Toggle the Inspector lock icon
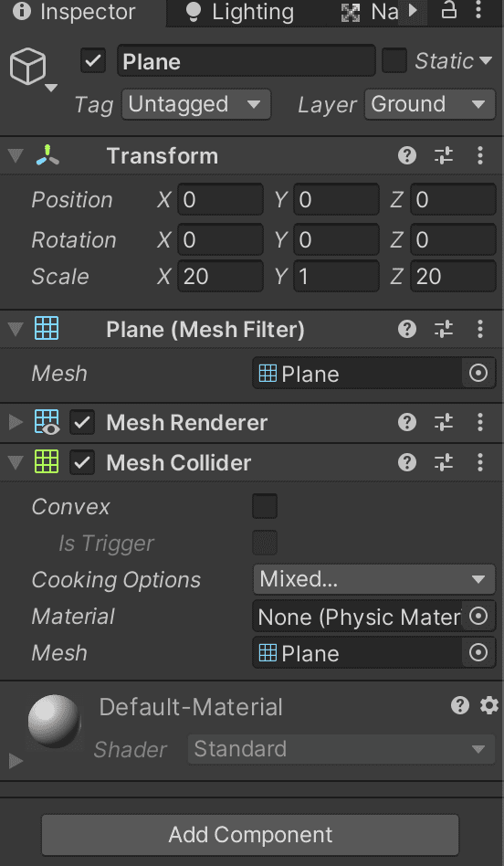Screen dimensions: 504x866 coord(449,11)
